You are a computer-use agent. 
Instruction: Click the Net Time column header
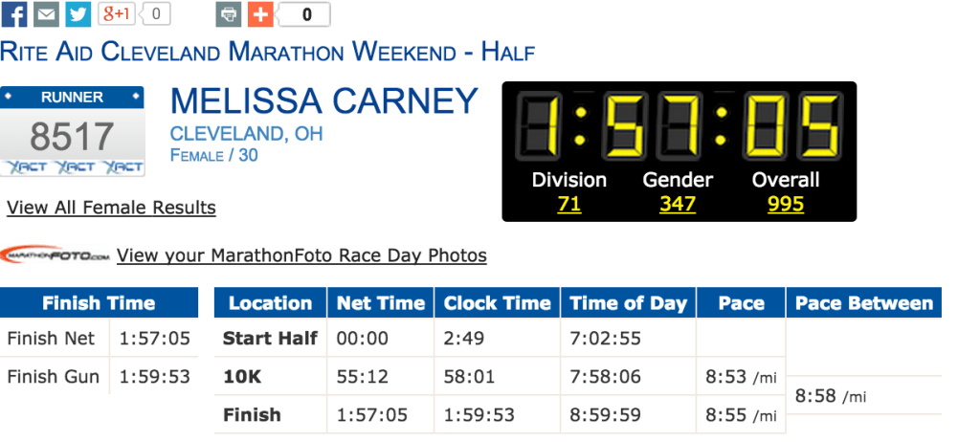tap(381, 303)
